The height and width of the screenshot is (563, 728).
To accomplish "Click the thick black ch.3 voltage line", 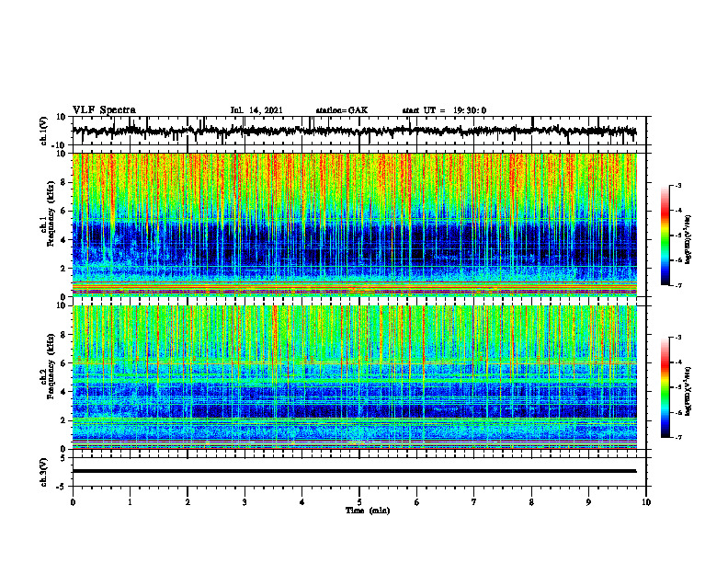I will pyautogui.click(x=354, y=471).
